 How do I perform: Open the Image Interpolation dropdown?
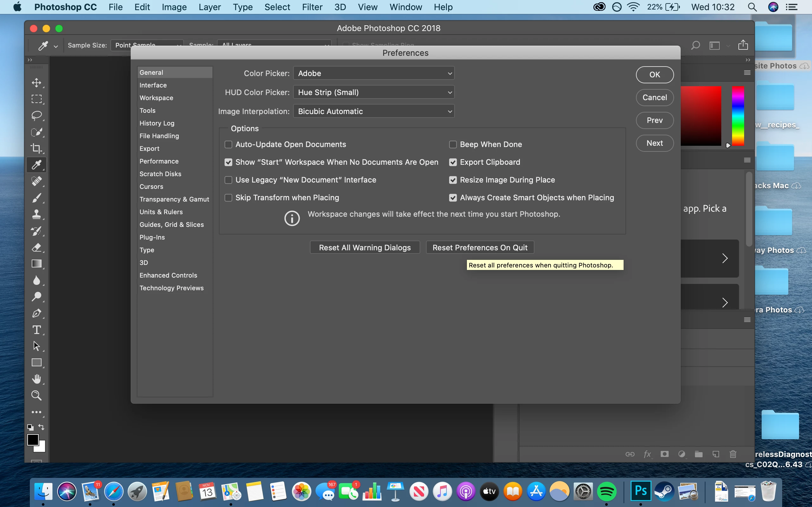pyautogui.click(x=373, y=111)
